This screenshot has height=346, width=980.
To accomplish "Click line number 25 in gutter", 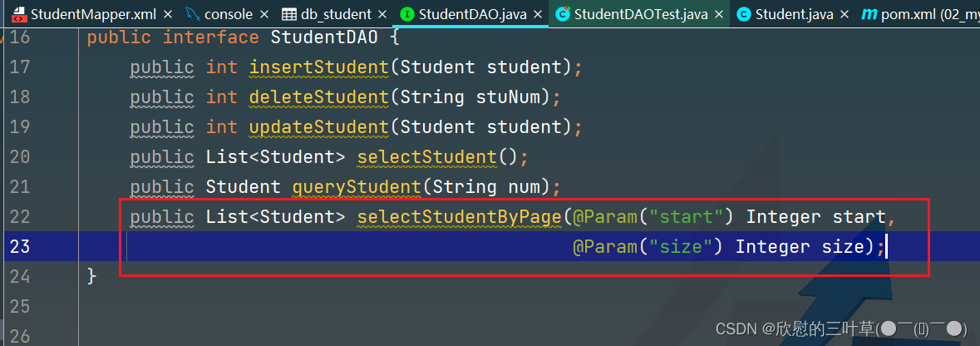I will [20, 307].
